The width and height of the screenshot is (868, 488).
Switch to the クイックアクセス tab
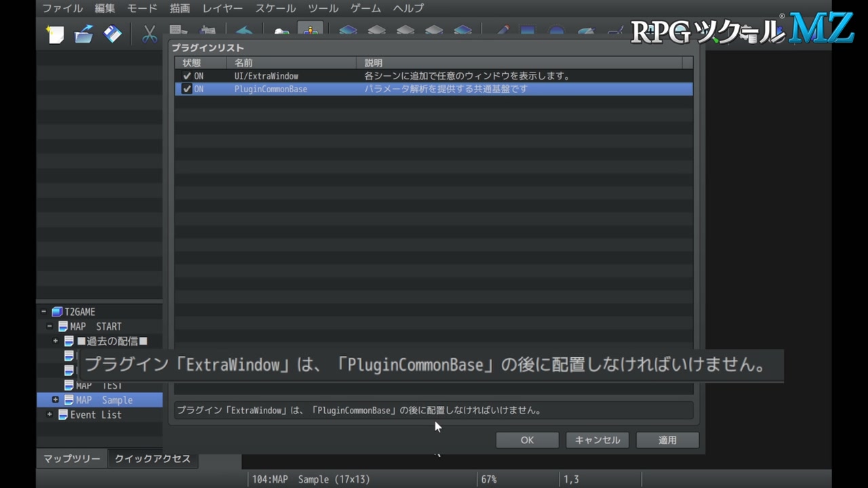[x=153, y=459]
